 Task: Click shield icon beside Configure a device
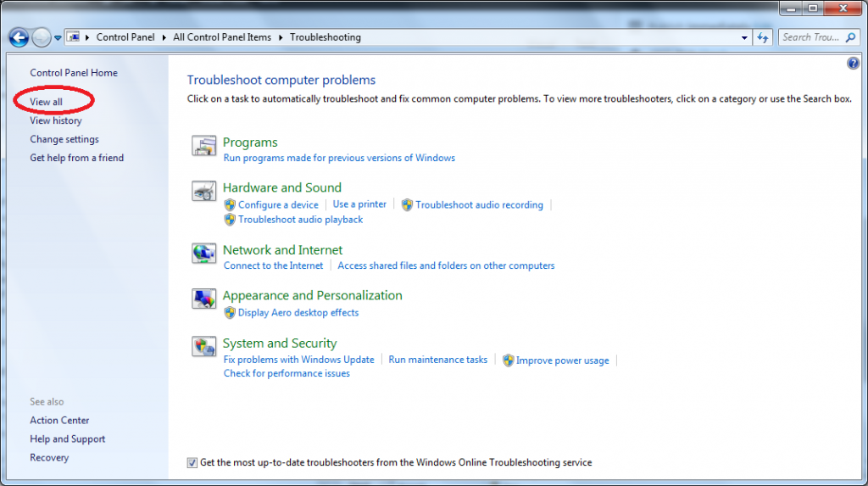tap(230, 205)
